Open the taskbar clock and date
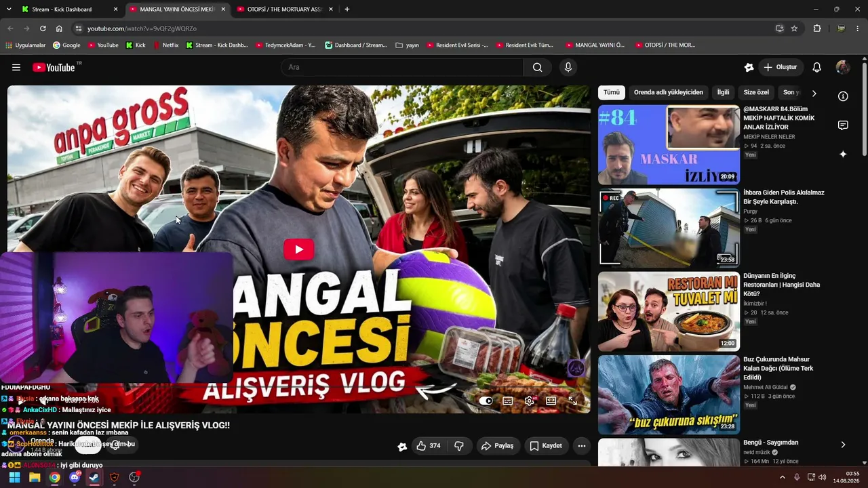Screen dimensions: 868x488 tap(847, 477)
